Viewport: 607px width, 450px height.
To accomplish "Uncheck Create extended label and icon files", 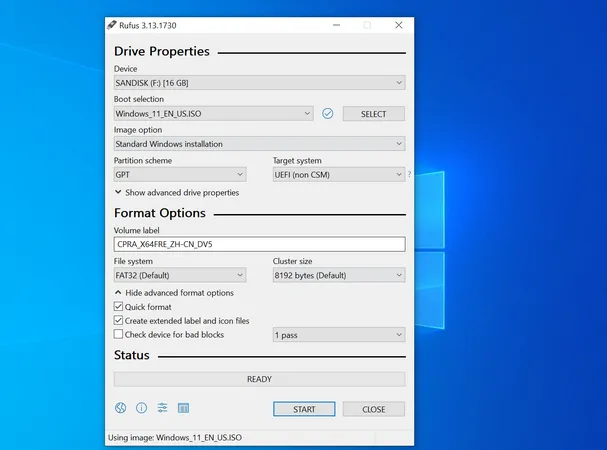I will [x=119, y=321].
